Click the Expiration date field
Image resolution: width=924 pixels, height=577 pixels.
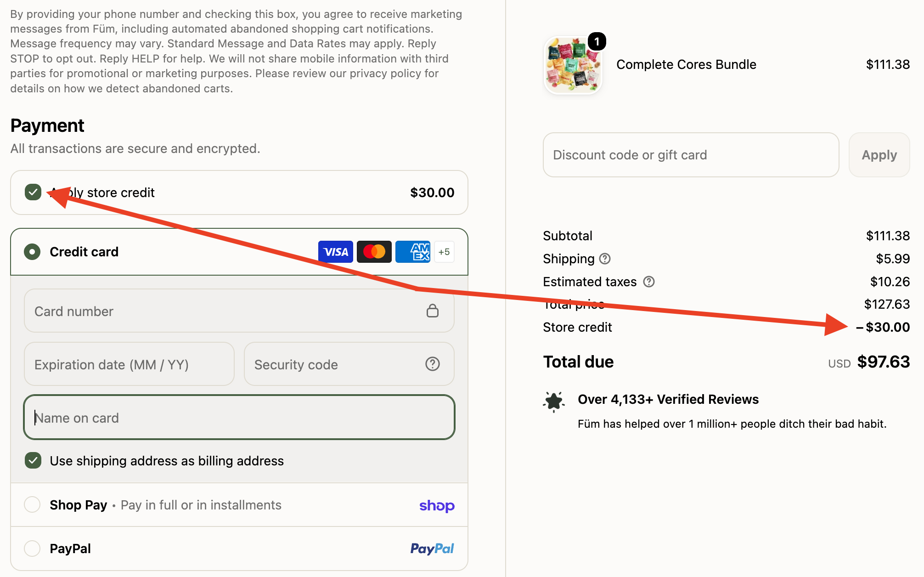129,364
